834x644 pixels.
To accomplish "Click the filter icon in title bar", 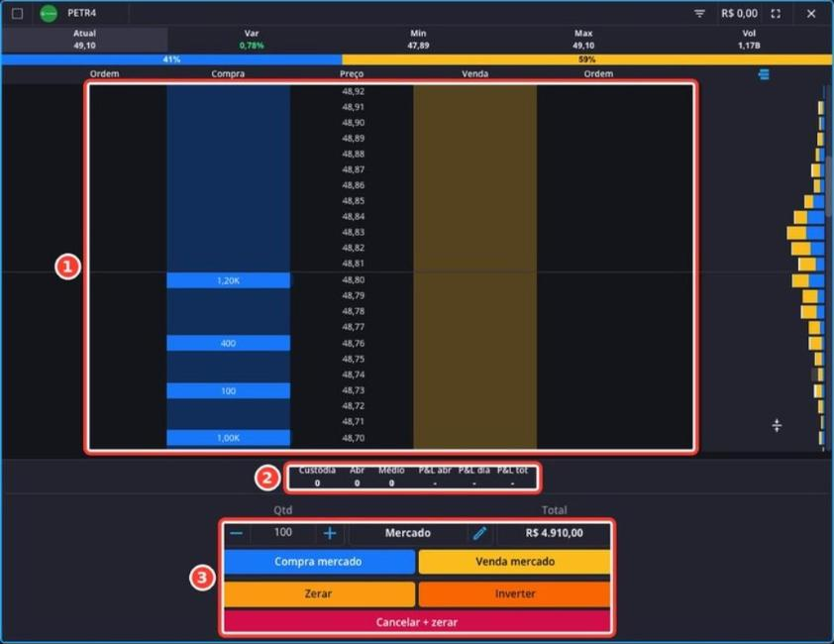I will click(x=699, y=13).
